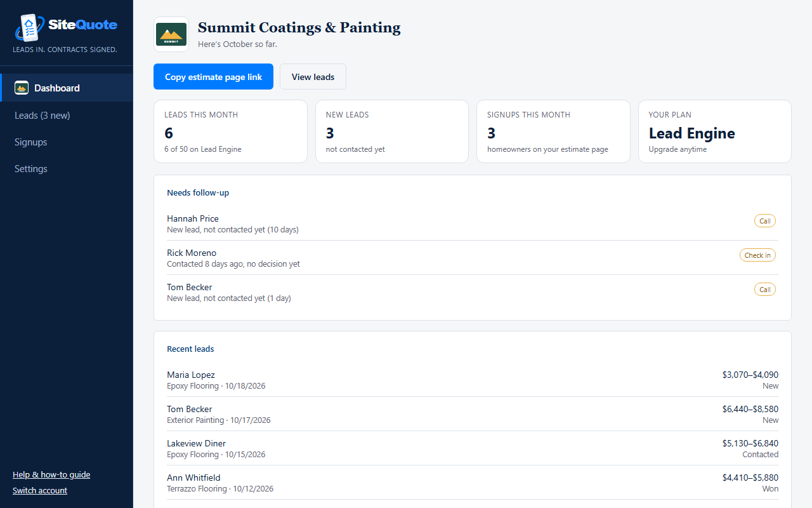The image size is (812, 508).
Task: Open the Your Plan Lead Engine card
Action: pyautogui.click(x=715, y=131)
